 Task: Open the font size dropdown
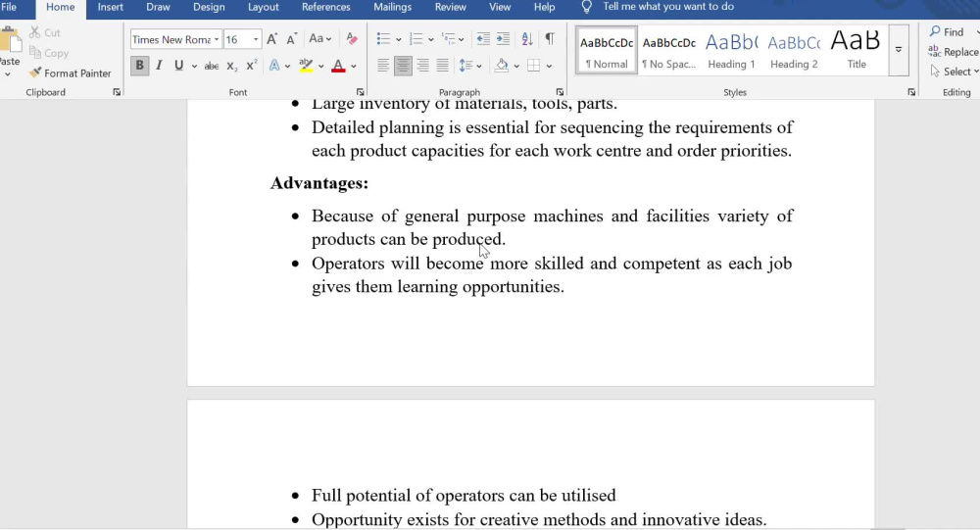pos(256,39)
